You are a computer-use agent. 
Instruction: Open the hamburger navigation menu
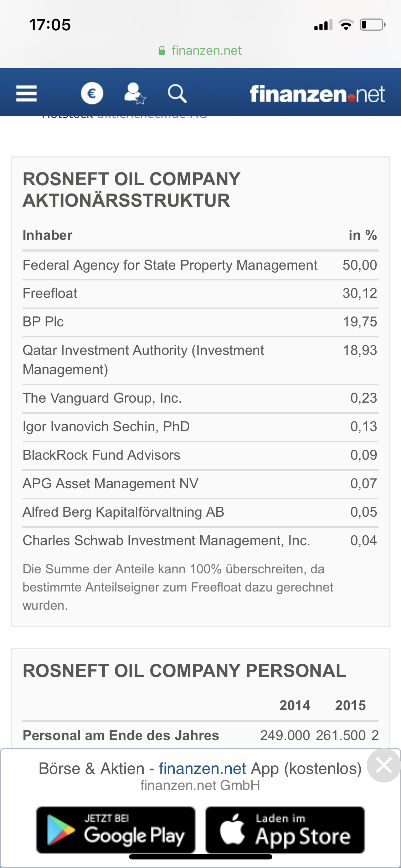coord(26,93)
